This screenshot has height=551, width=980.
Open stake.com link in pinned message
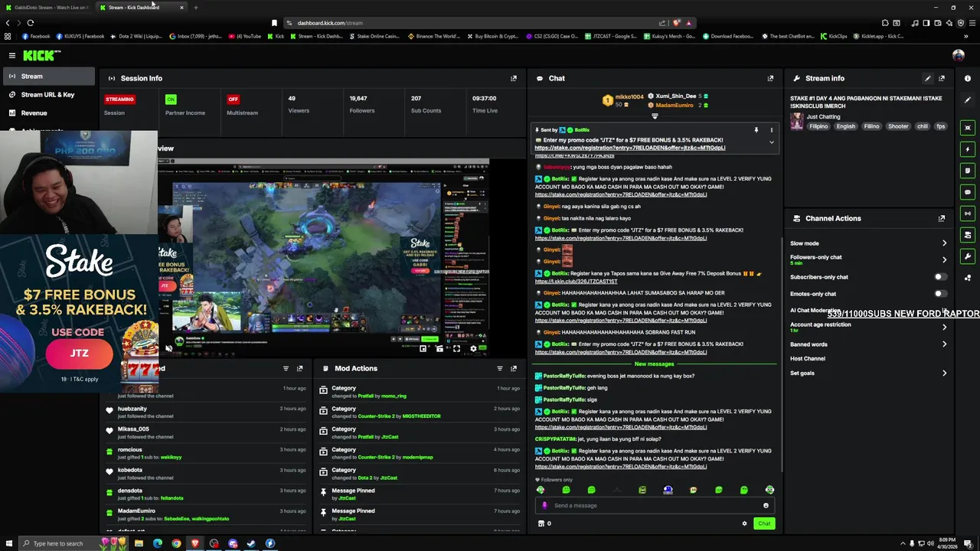(630, 148)
